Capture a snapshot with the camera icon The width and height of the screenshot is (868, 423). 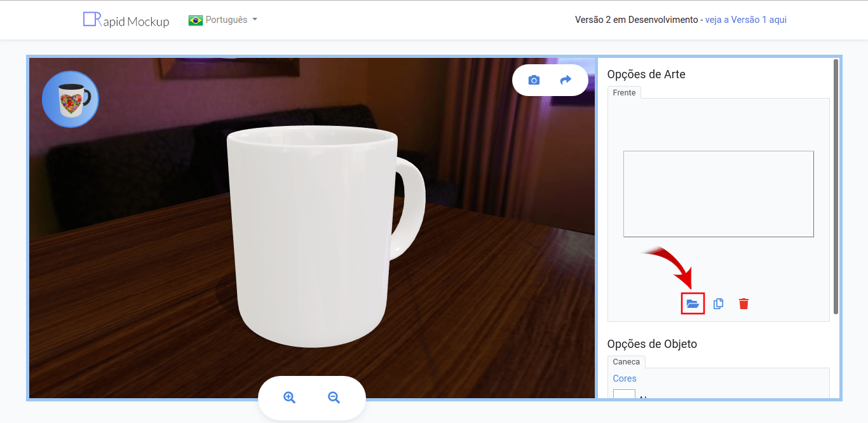533,80
